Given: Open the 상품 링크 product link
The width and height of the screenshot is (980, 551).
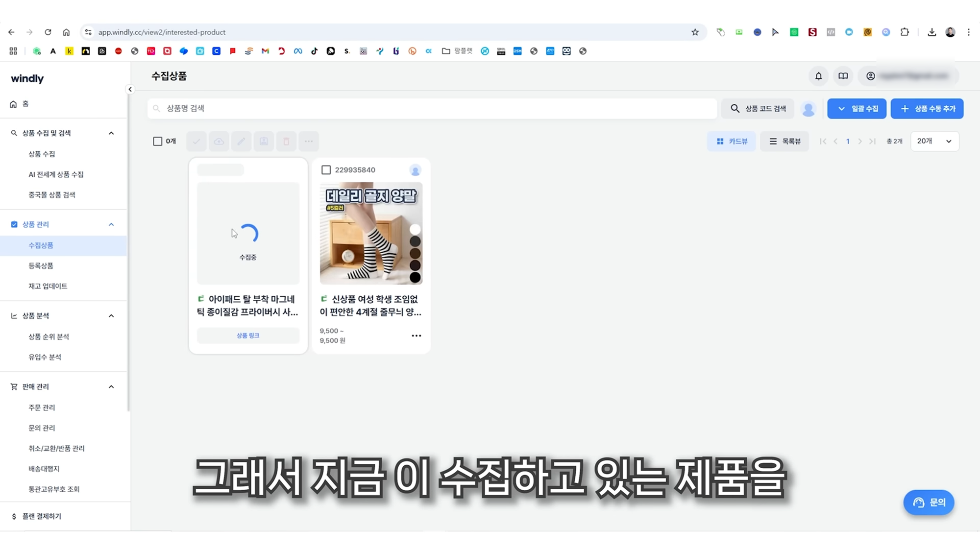Looking at the screenshot, I should pos(248,335).
